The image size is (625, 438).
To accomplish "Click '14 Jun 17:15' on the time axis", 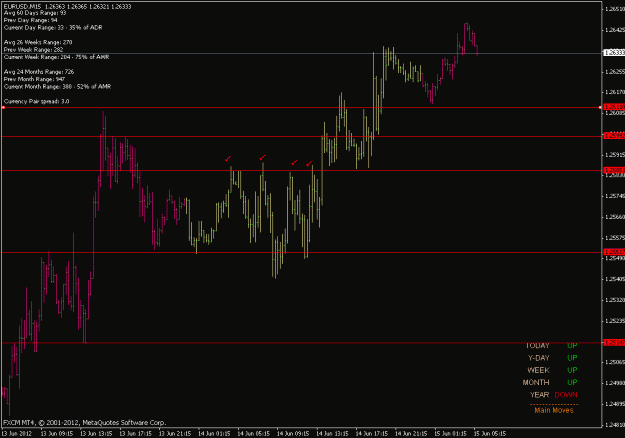I will (372, 434).
